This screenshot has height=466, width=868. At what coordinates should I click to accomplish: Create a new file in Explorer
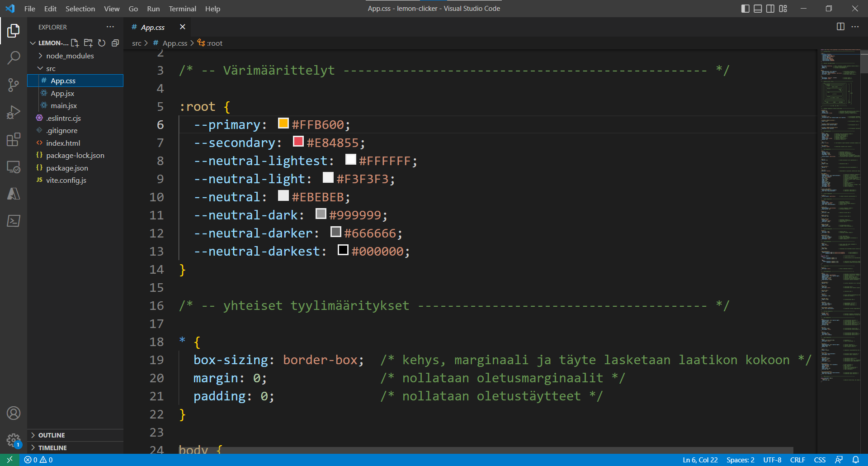tap(75, 43)
